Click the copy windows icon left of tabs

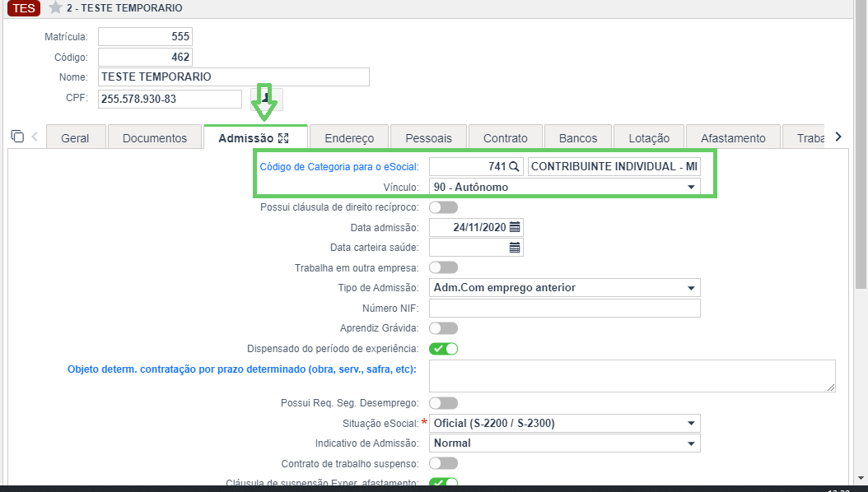(x=18, y=136)
